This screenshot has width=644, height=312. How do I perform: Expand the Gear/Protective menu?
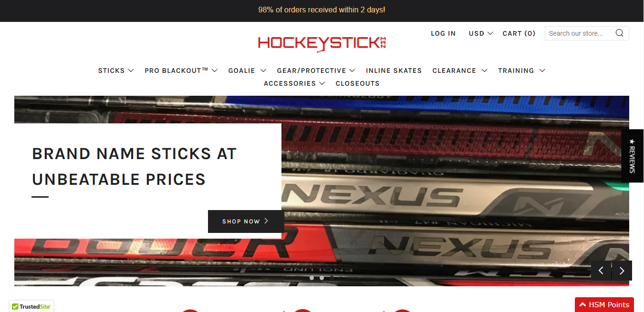click(x=316, y=70)
